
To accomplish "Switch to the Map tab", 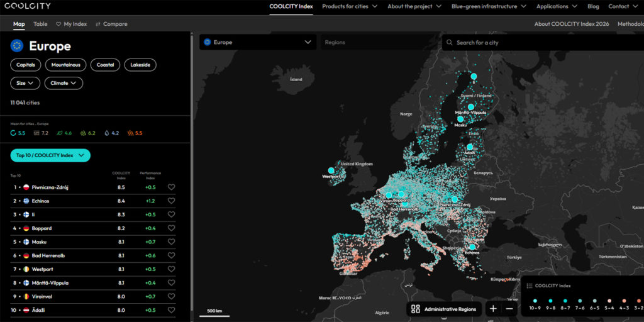I will point(19,24).
